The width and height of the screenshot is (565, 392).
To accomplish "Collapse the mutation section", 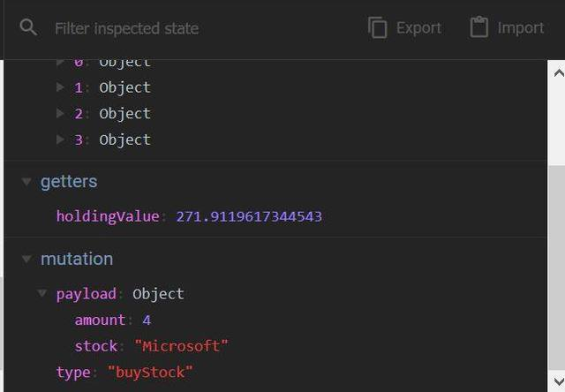I will 26,259.
